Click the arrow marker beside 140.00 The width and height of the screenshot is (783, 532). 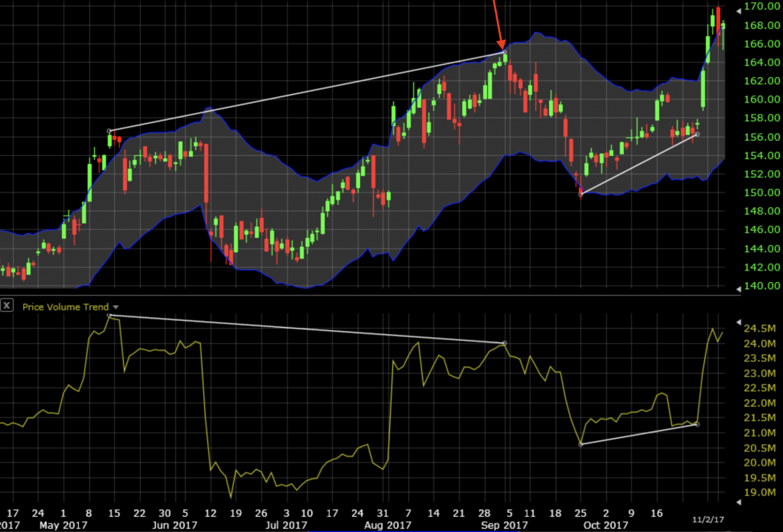(x=738, y=287)
